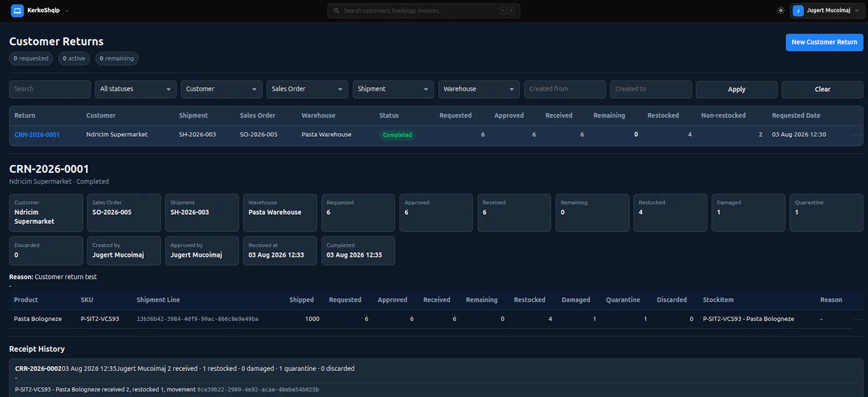The height and width of the screenshot is (397, 868).
Task: Click the Non-restocked column header
Action: (723, 116)
